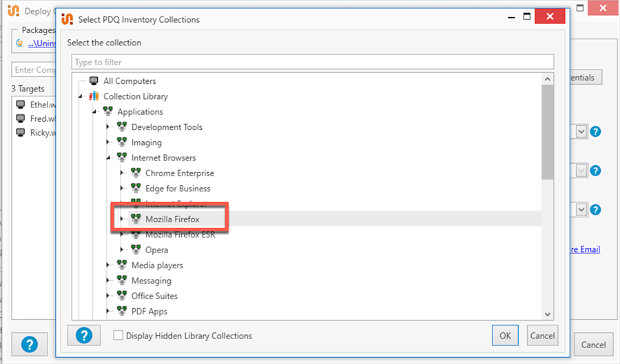Expand the Opera node
The image size is (620, 364).
(122, 250)
